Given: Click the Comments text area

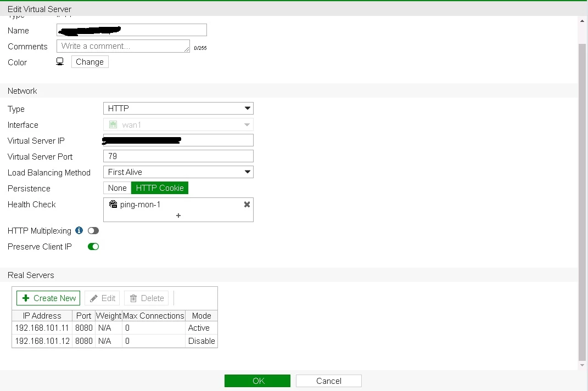Looking at the screenshot, I should coord(124,46).
